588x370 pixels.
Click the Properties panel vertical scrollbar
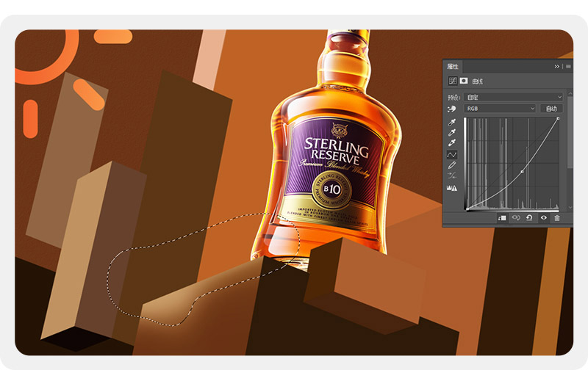click(x=570, y=133)
